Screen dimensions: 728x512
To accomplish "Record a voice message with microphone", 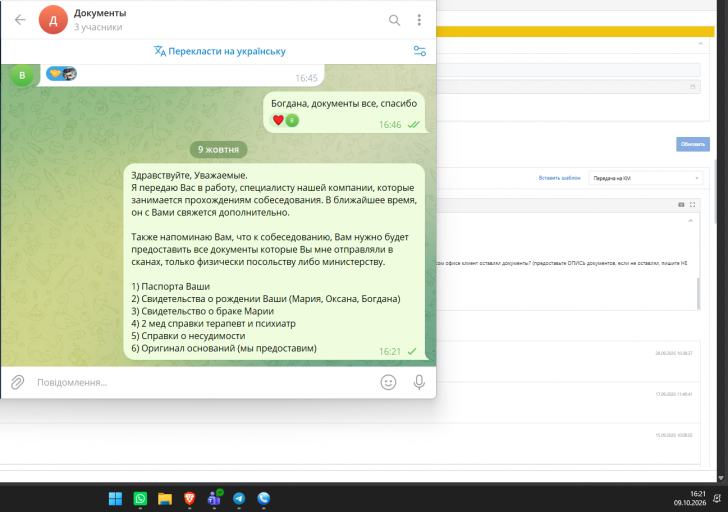I will [419, 382].
